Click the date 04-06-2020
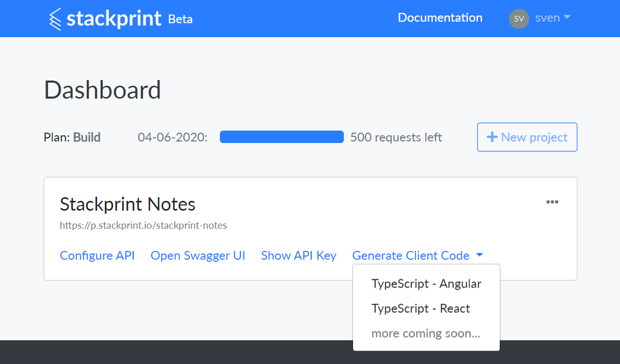This screenshot has height=364, width=620. (x=172, y=137)
